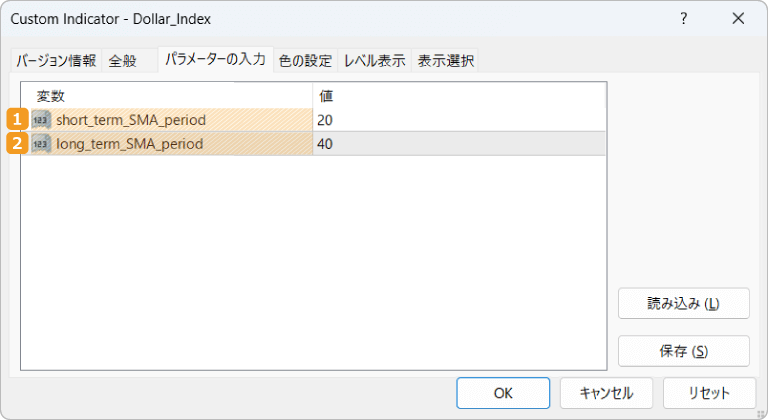Switch to the 色の設定 tab
768x420 pixels.
305,61
